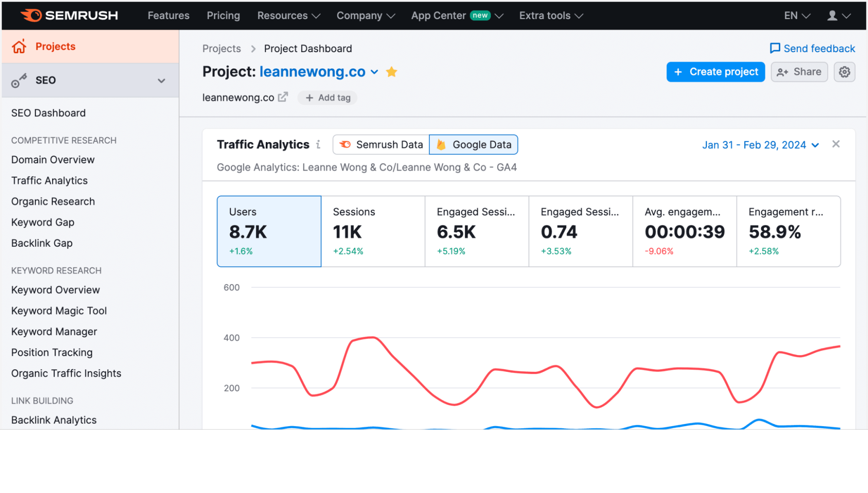The image size is (868, 493).
Task: Open SEO Dashboard in sidebar
Action: pyautogui.click(x=48, y=113)
